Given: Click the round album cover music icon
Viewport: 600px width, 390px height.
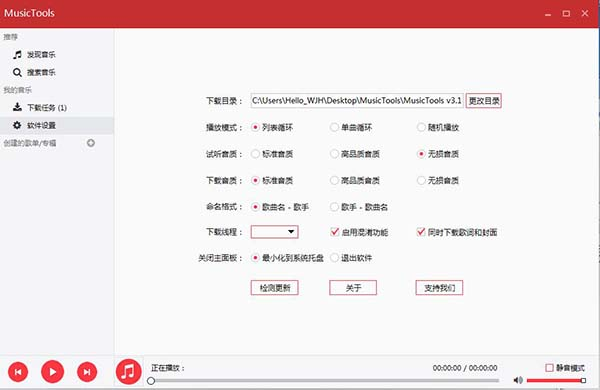Looking at the screenshot, I should point(128,371).
